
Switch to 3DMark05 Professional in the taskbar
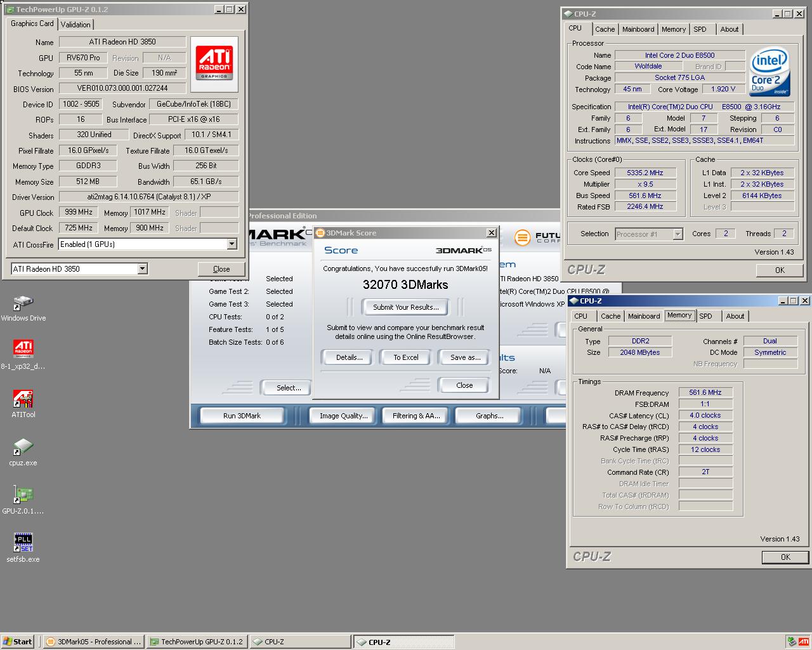94,642
